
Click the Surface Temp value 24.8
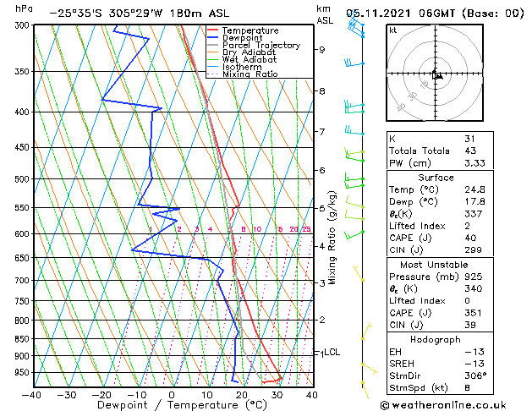click(x=474, y=189)
